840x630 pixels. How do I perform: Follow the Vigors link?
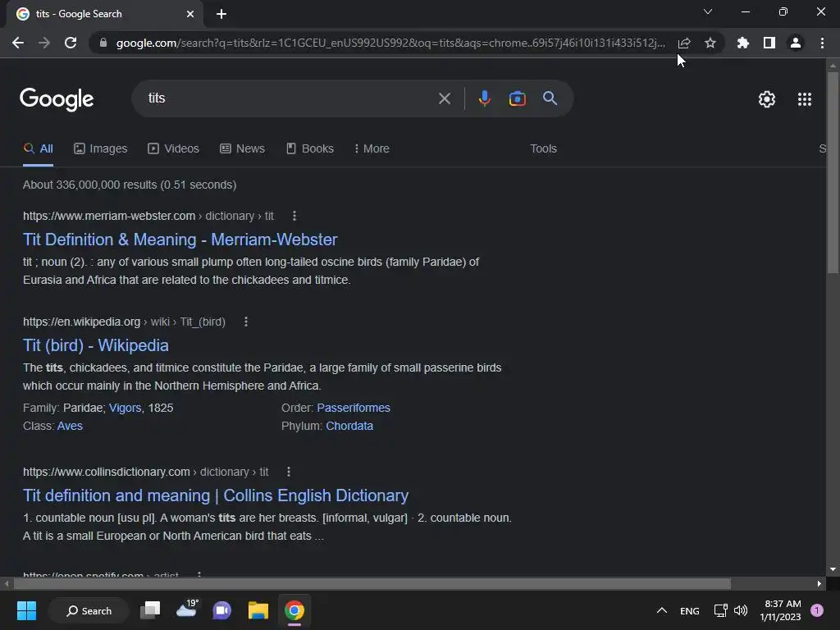pyautogui.click(x=125, y=408)
